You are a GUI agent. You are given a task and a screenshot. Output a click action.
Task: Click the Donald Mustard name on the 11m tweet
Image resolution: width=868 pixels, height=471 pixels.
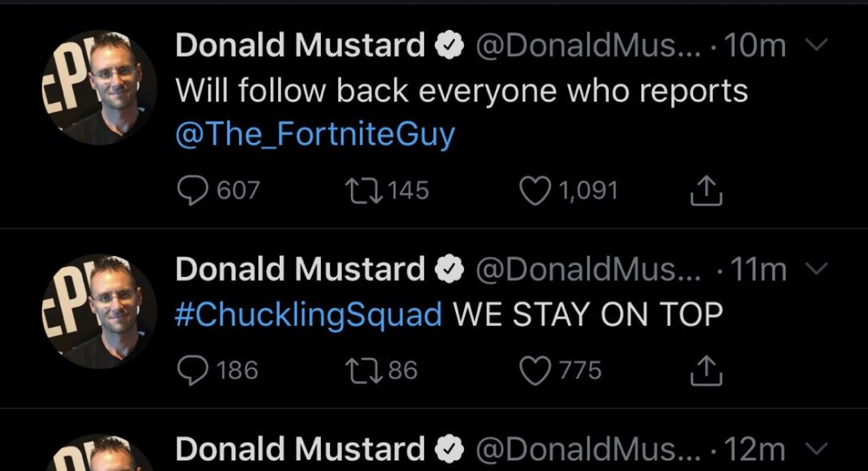coord(300,269)
